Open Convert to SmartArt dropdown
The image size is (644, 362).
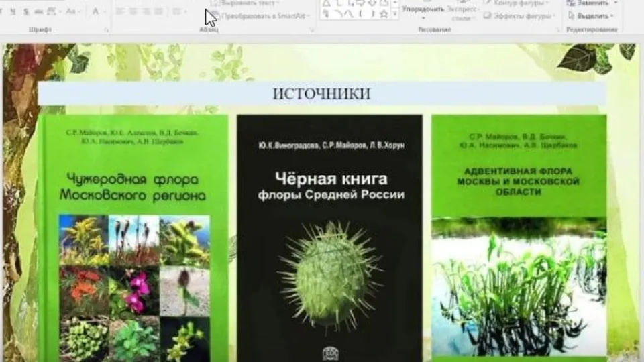point(260,16)
